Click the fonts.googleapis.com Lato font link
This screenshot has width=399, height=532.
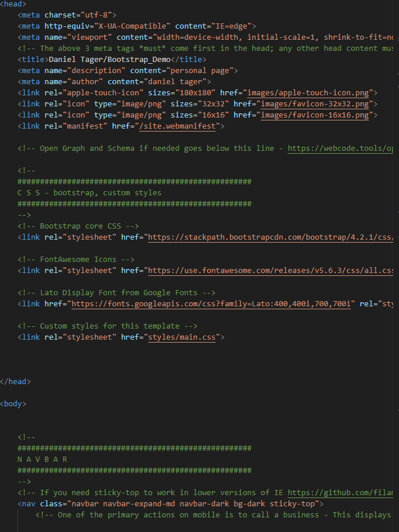[x=211, y=304]
